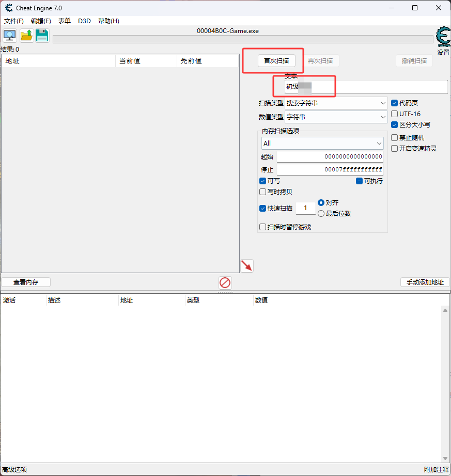
Task: Click the 设置 label under the logo
Action: (443, 52)
